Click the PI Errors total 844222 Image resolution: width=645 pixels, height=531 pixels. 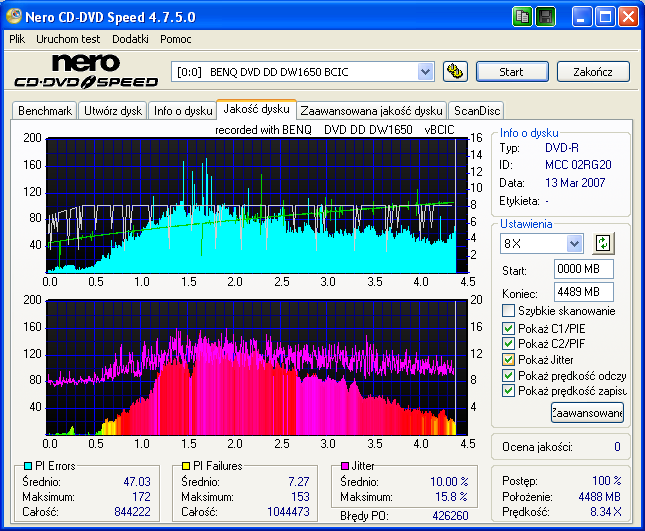(132, 512)
